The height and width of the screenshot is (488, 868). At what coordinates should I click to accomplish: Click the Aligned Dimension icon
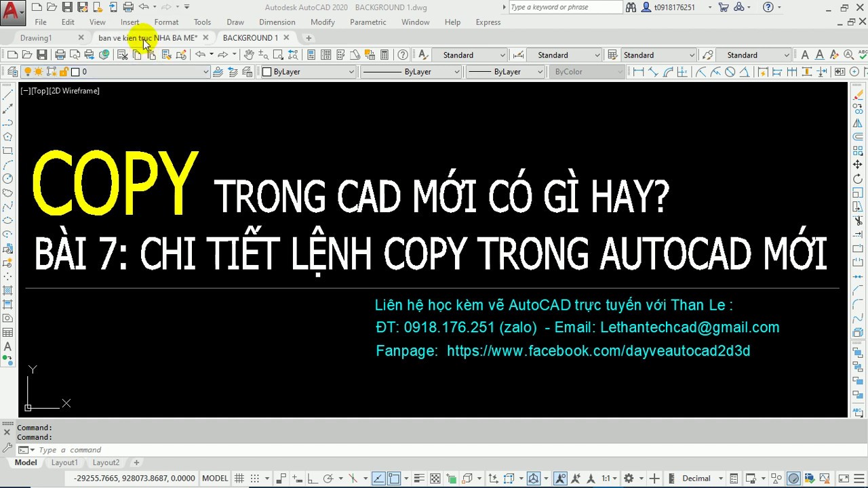click(654, 72)
